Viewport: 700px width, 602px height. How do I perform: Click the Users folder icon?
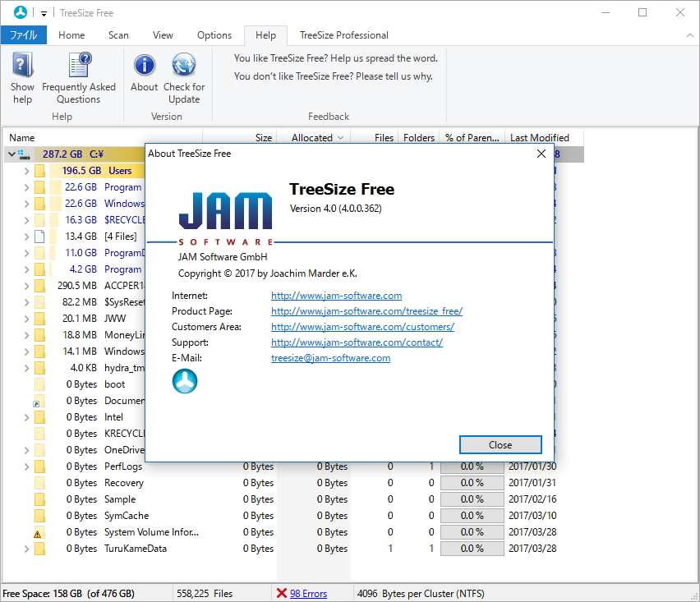tap(39, 171)
